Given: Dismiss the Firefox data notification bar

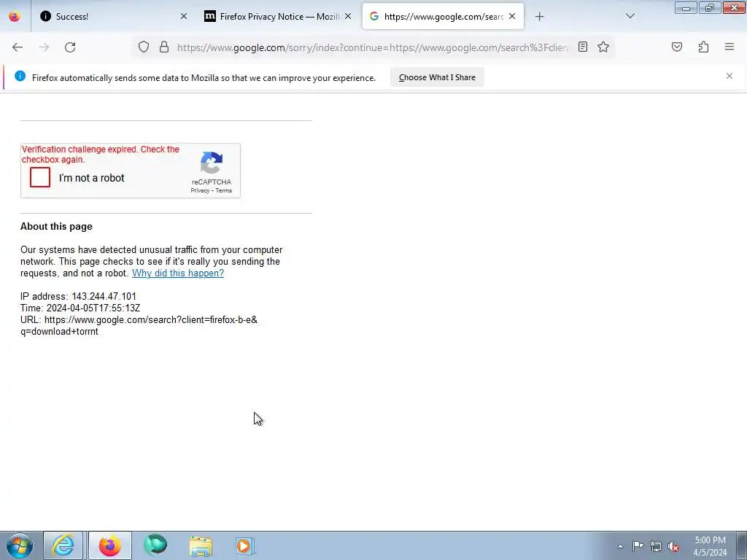Looking at the screenshot, I should point(729,76).
